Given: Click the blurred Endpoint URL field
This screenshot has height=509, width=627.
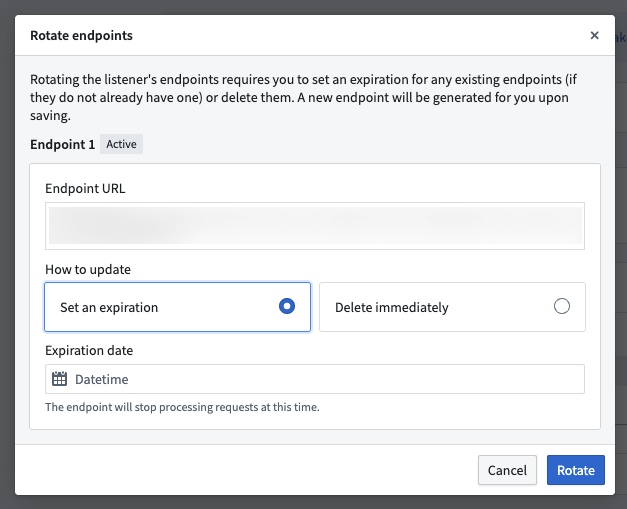Looking at the screenshot, I should point(315,226).
